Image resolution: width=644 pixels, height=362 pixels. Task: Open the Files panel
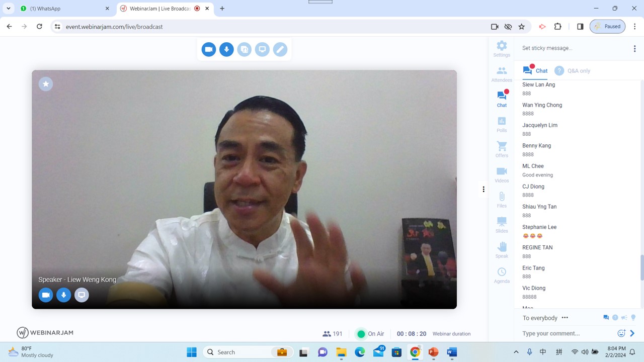click(502, 200)
